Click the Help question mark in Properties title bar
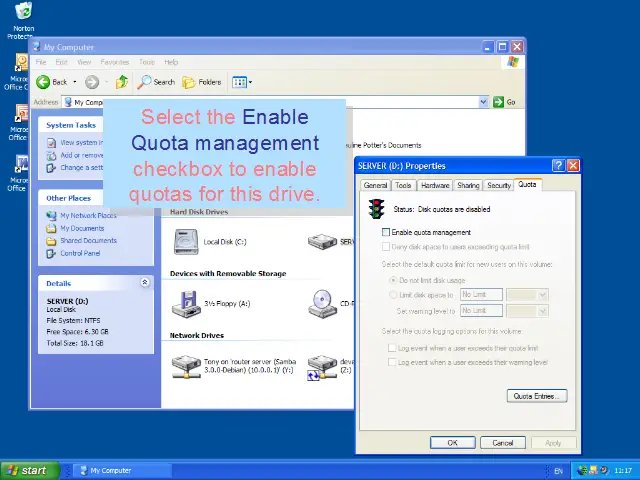This screenshot has width=640, height=480. tap(558, 165)
